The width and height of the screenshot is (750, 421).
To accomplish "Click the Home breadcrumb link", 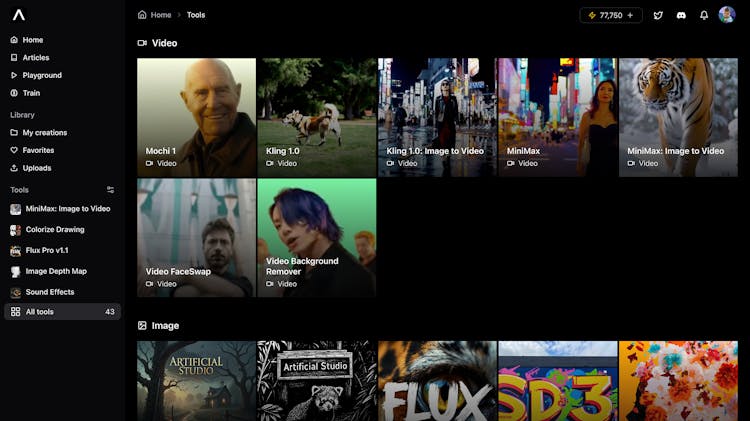I will 161,15.
